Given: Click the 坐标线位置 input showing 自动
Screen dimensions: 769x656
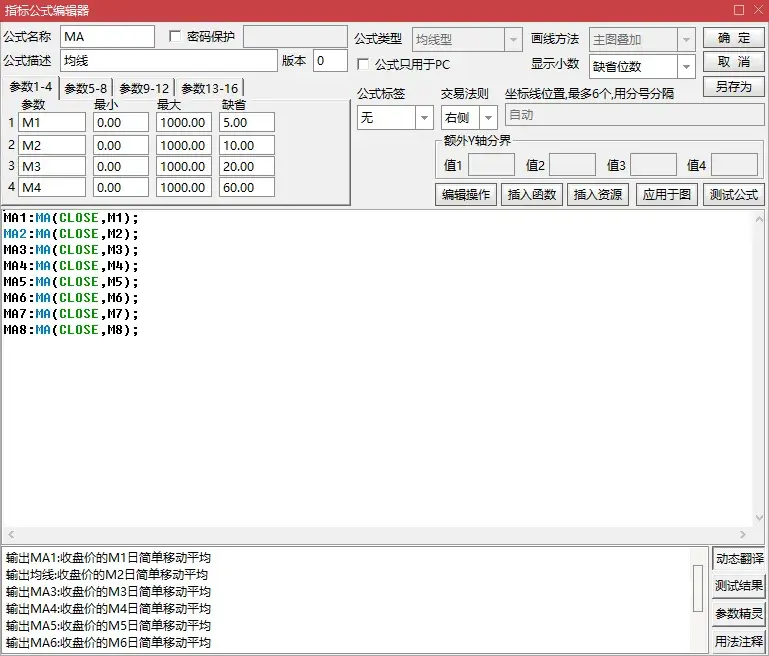Looking at the screenshot, I should (x=635, y=115).
